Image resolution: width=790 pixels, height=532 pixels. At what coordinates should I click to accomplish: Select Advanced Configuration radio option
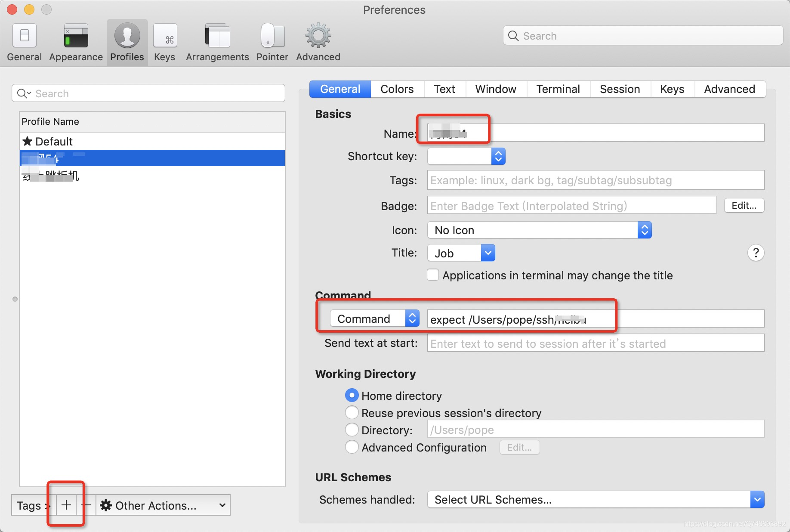pos(352,447)
